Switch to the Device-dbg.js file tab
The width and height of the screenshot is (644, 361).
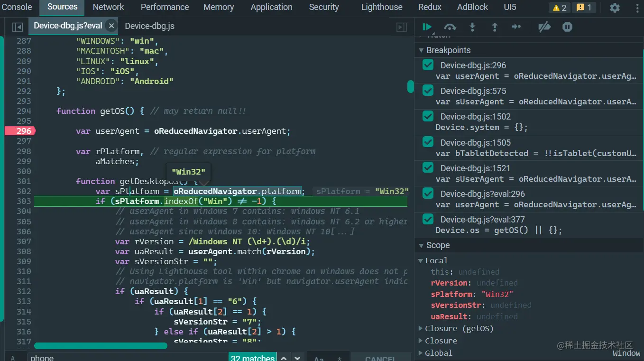pyautogui.click(x=149, y=26)
